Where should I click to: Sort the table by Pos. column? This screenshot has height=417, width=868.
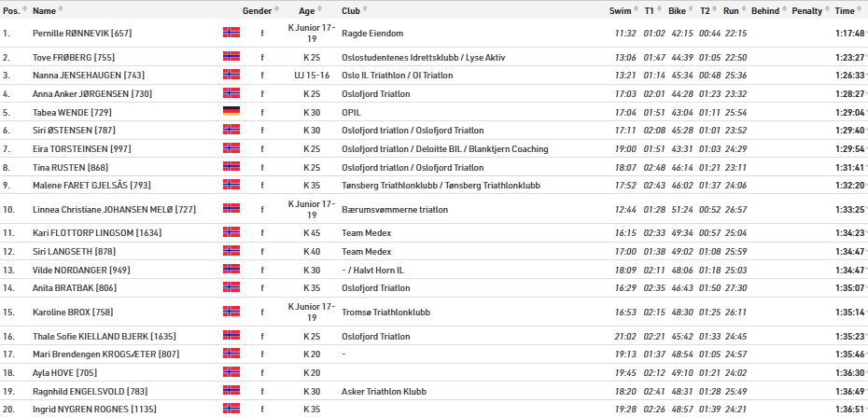click(11, 11)
